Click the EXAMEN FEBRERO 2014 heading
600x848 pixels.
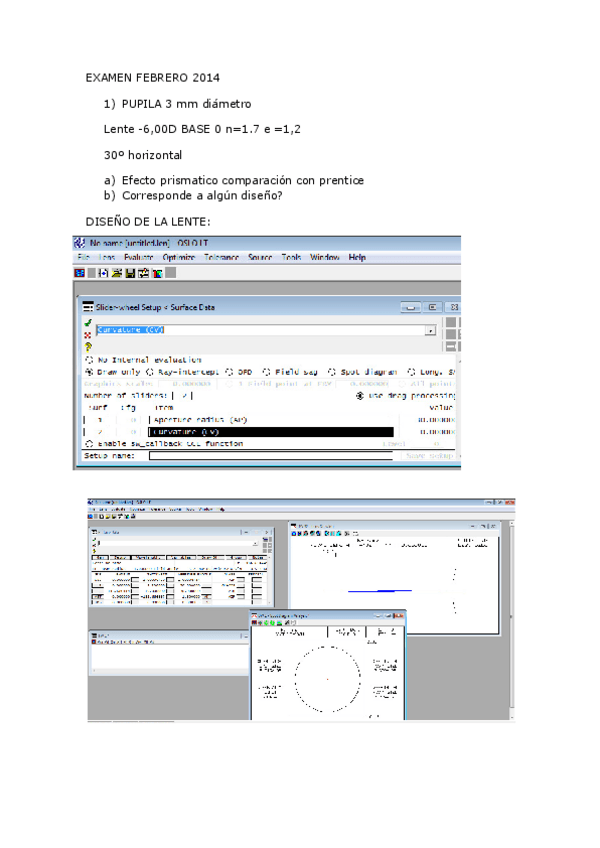point(153,78)
